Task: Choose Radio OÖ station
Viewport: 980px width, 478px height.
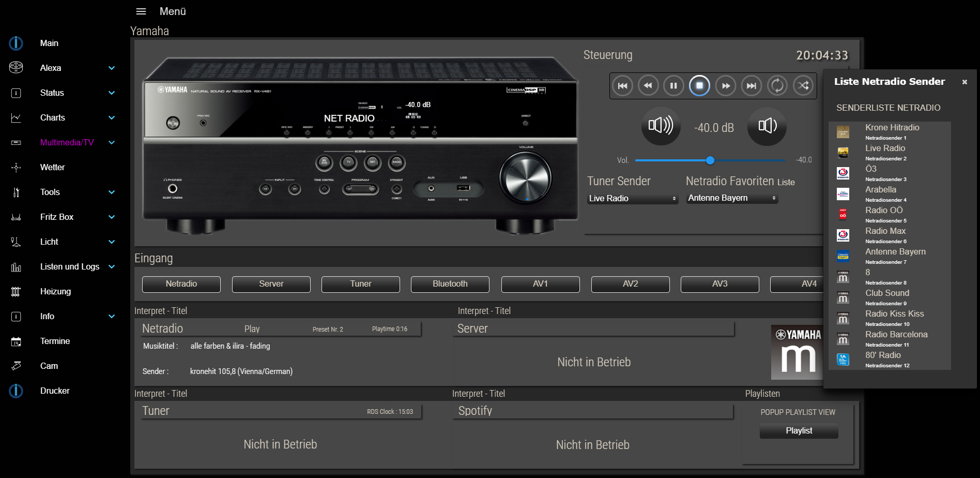Action: pos(890,215)
